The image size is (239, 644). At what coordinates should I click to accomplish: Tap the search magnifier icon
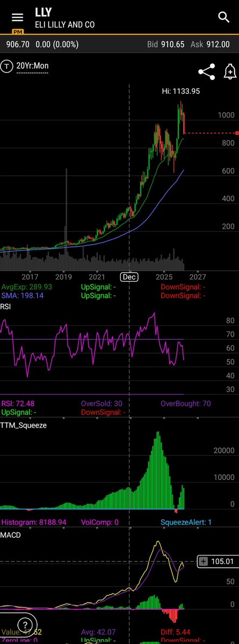pos(223,17)
